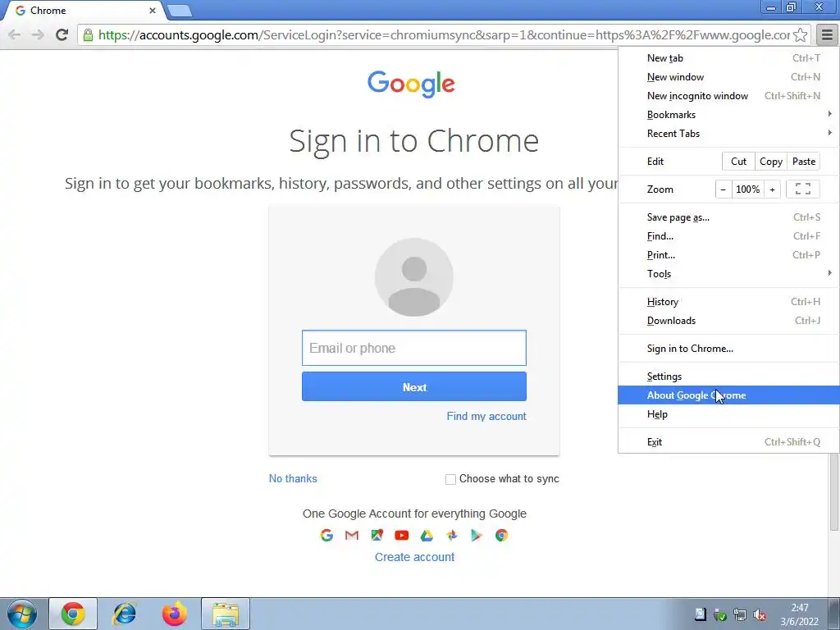Select Print from the Chrome menu
Image resolution: width=840 pixels, height=630 pixels.
[x=728, y=255]
